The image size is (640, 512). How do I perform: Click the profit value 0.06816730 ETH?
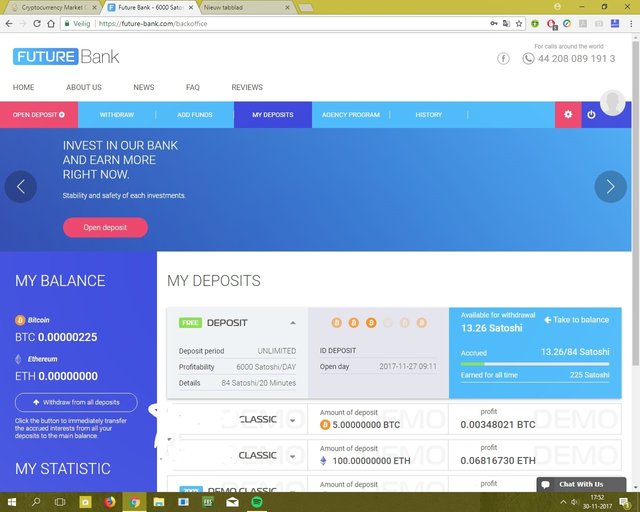point(498,461)
